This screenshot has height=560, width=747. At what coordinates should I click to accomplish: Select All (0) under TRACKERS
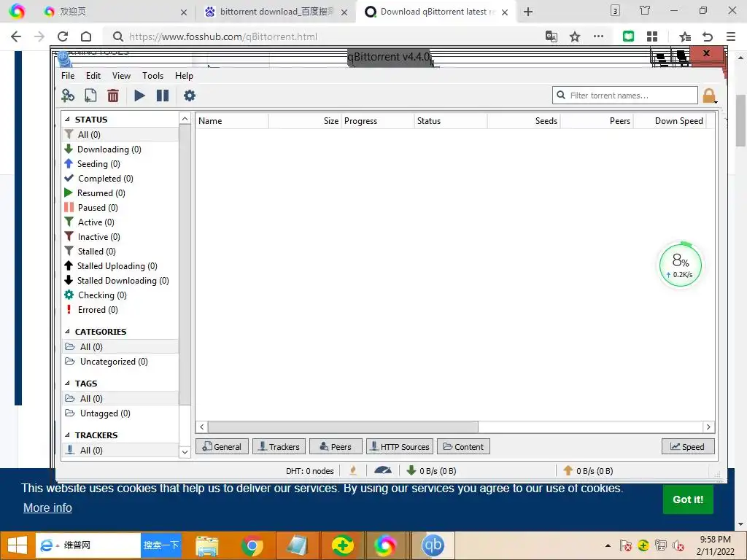tap(120, 451)
